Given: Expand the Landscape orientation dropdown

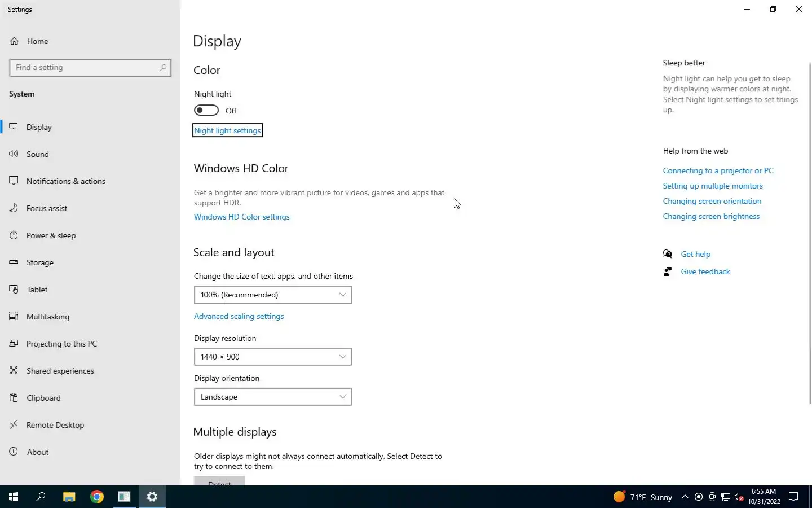Looking at the screenshot, I should click(273, 397).
